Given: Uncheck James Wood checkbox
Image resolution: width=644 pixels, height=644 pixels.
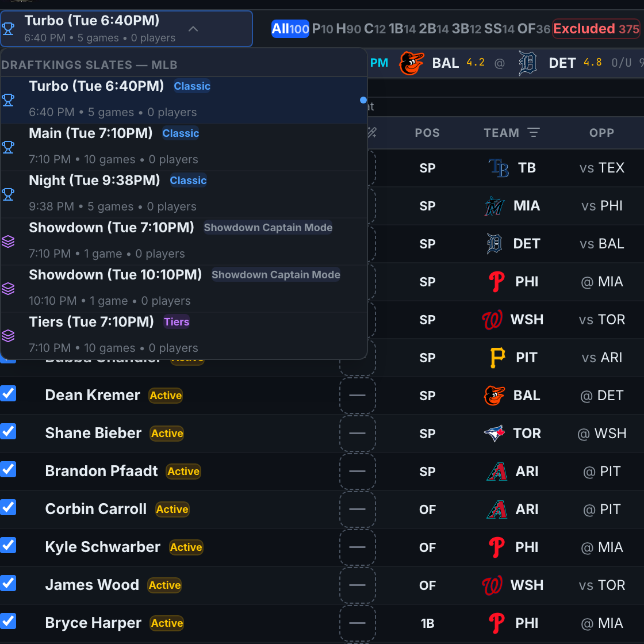Looking at the screenshot, I should [x=8, y=583].
